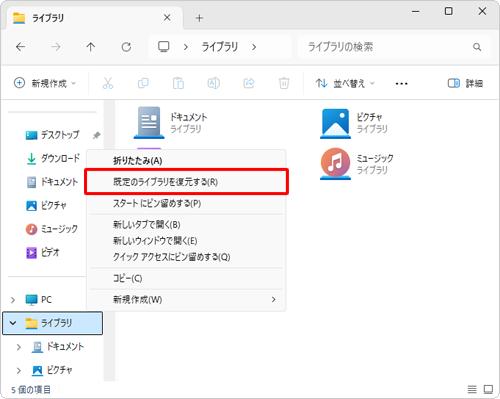Viewport: 500px width, 399px height.
Task: Choose 新しいタブで開く(B)
Action: pyautogui.click(x=186, y=225)
